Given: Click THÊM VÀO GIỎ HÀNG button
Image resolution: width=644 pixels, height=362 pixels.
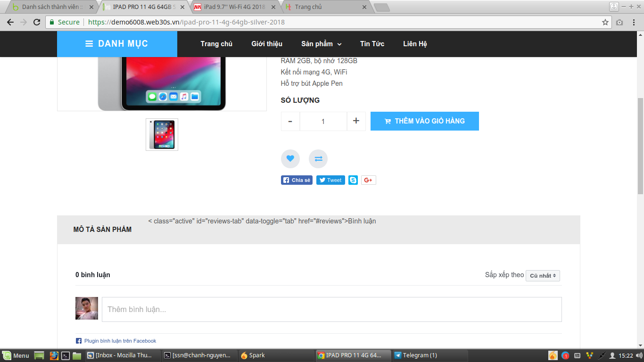Looking at the screenshot, I should 425,121.
